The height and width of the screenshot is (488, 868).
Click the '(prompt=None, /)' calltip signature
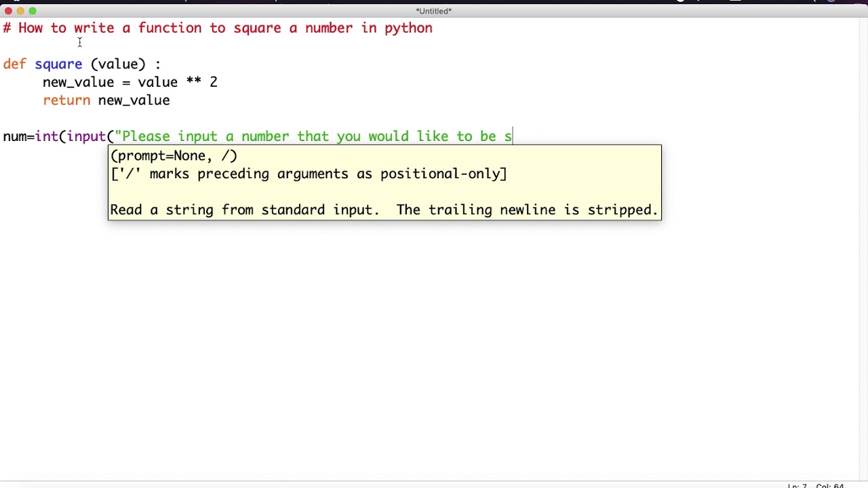pos(174,156)
